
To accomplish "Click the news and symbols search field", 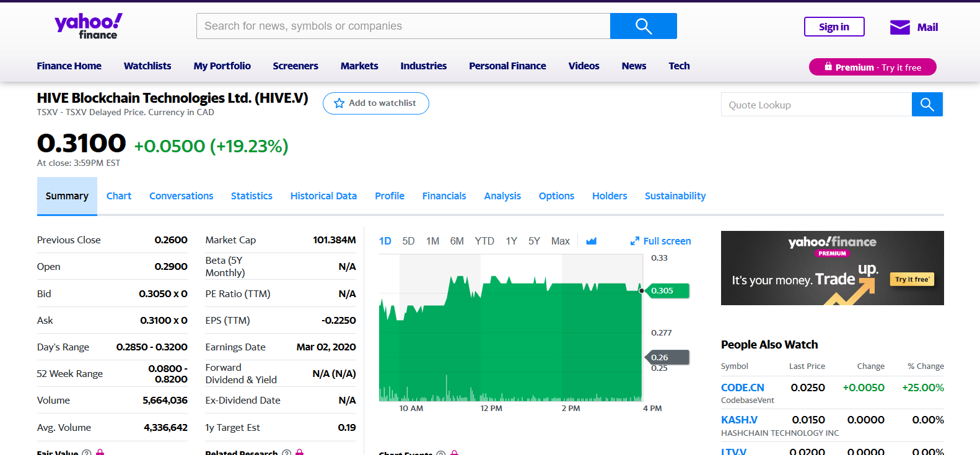I will 403,26.
